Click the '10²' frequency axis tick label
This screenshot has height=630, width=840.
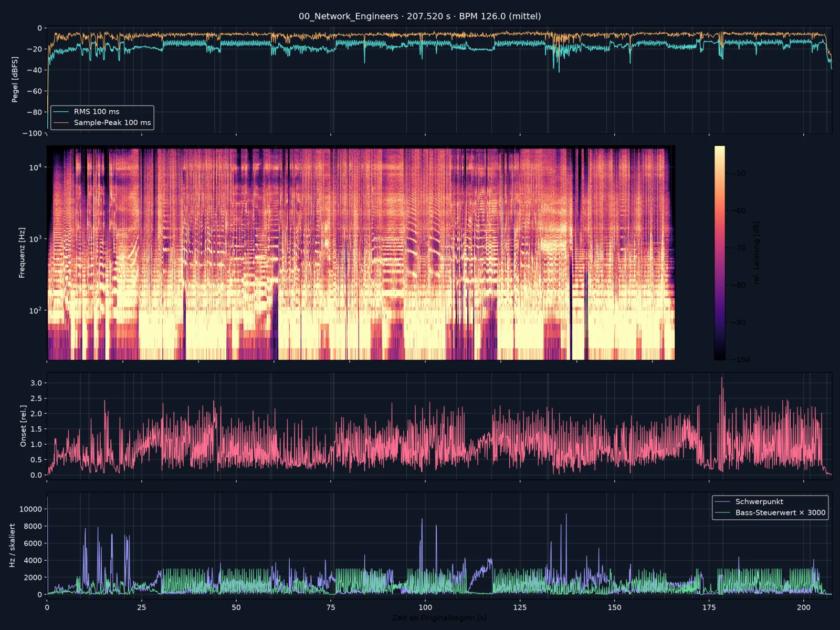[35, 310]
